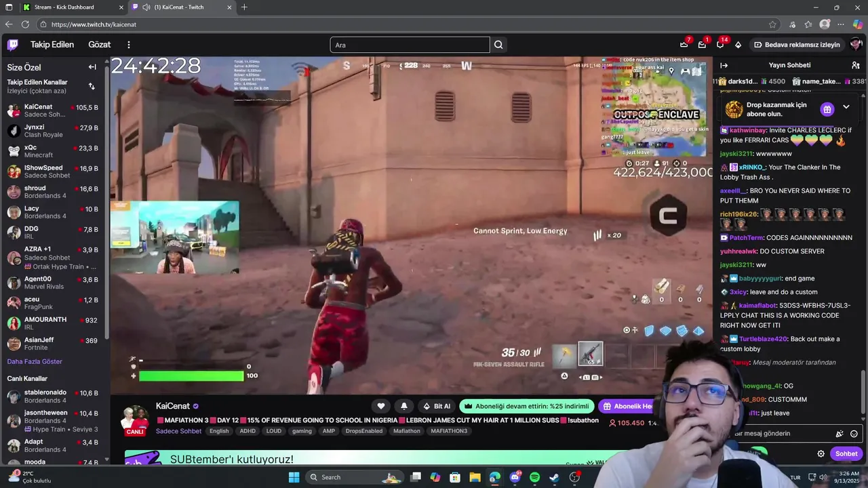This screenshot has width=868, height=488.
Task: Open Gözat in top navigation
Action: click(x=100, y=45)
